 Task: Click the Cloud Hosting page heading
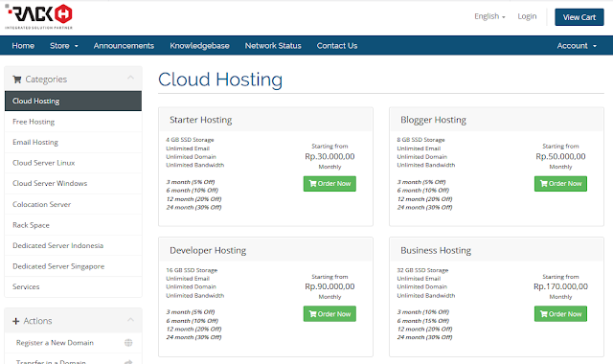coord(220,80)
